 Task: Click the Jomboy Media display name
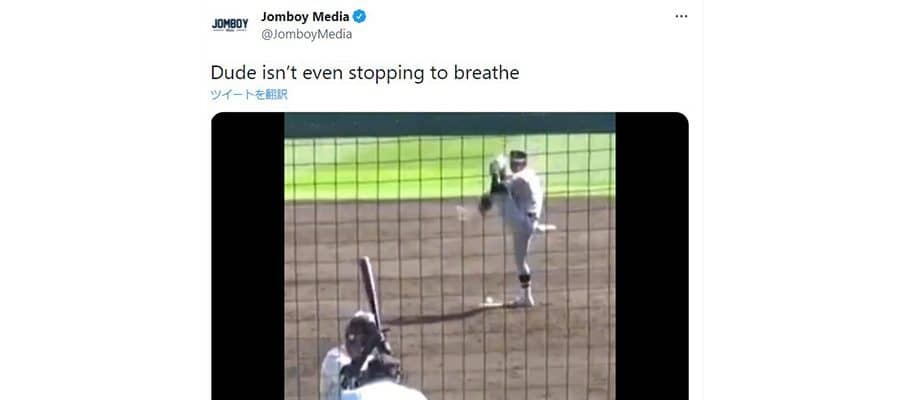click(x=305, y=17)
